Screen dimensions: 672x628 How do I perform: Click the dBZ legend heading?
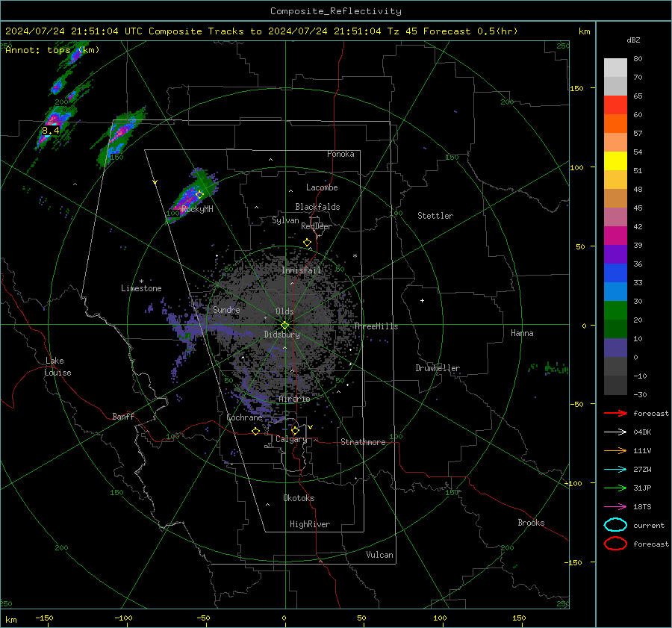633,40
